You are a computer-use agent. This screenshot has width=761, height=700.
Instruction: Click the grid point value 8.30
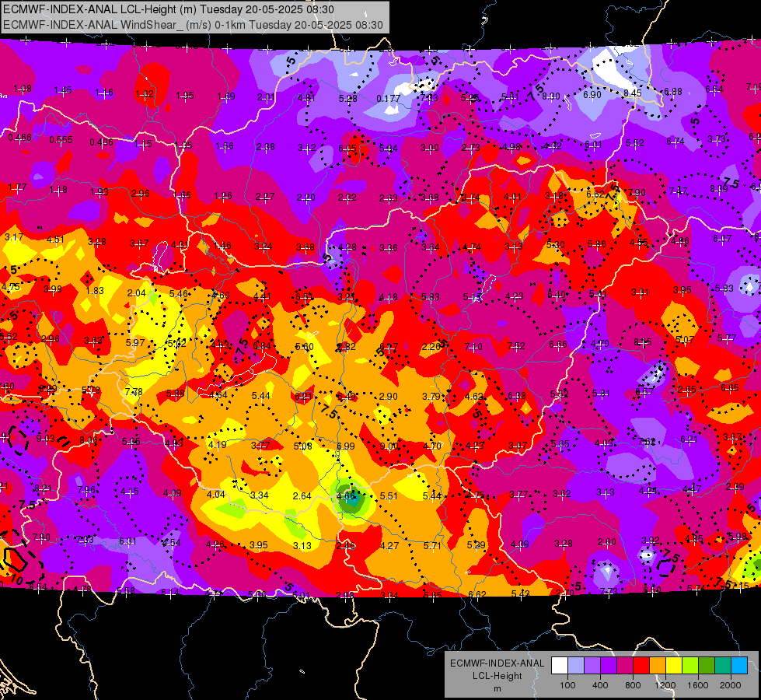551,96
